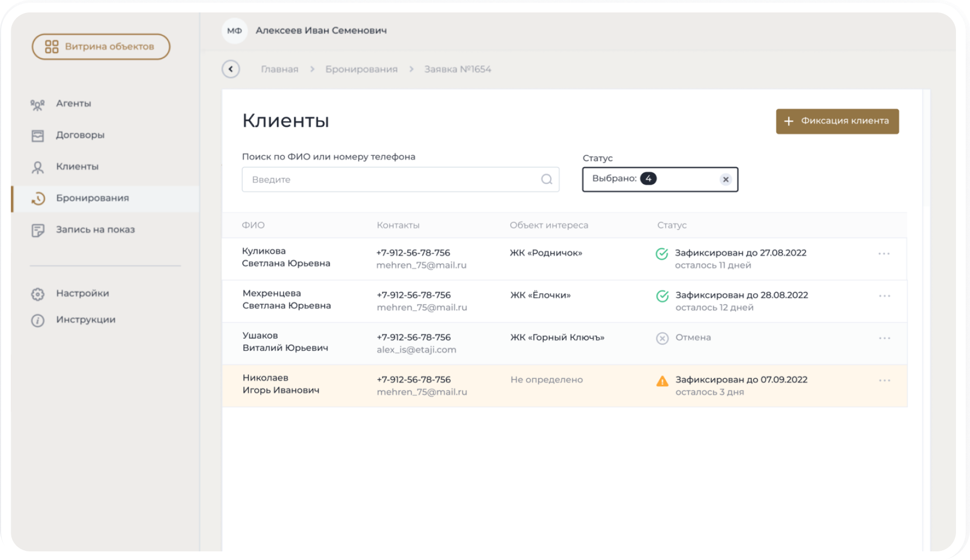Open the Status filter dropdown

point(680,180)
